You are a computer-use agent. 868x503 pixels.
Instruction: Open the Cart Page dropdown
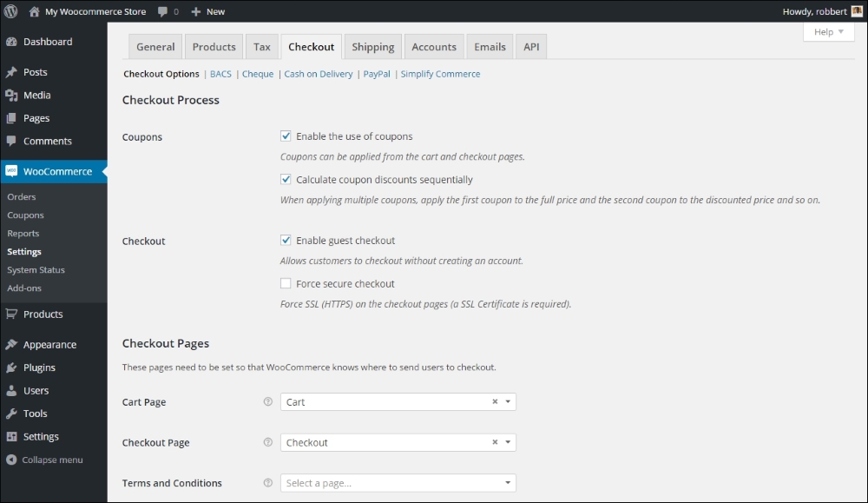pyautogui.click(x=398, y=402)
